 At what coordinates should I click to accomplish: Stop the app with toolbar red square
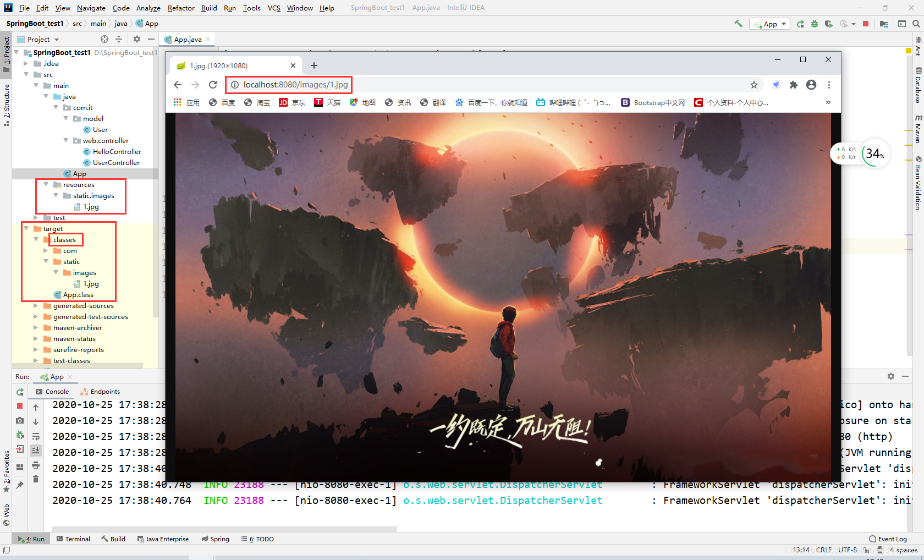(x=866, y=24)
